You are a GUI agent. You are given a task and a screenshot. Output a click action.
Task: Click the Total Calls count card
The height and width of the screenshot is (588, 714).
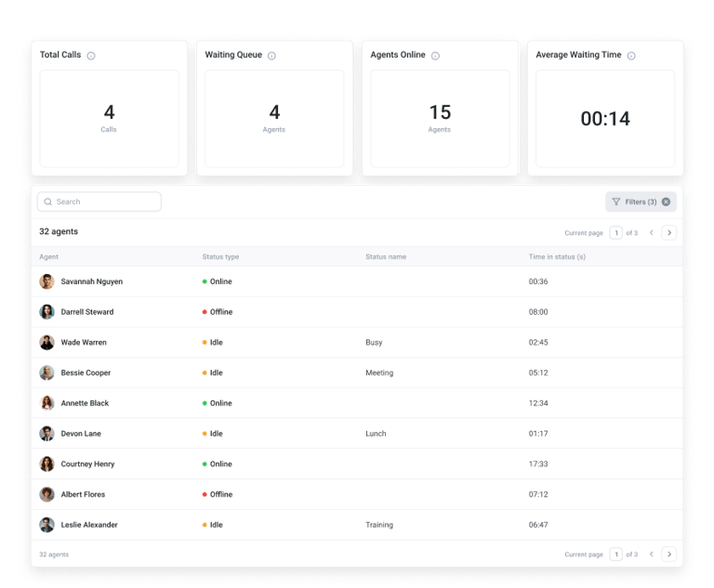click(110, 118)
